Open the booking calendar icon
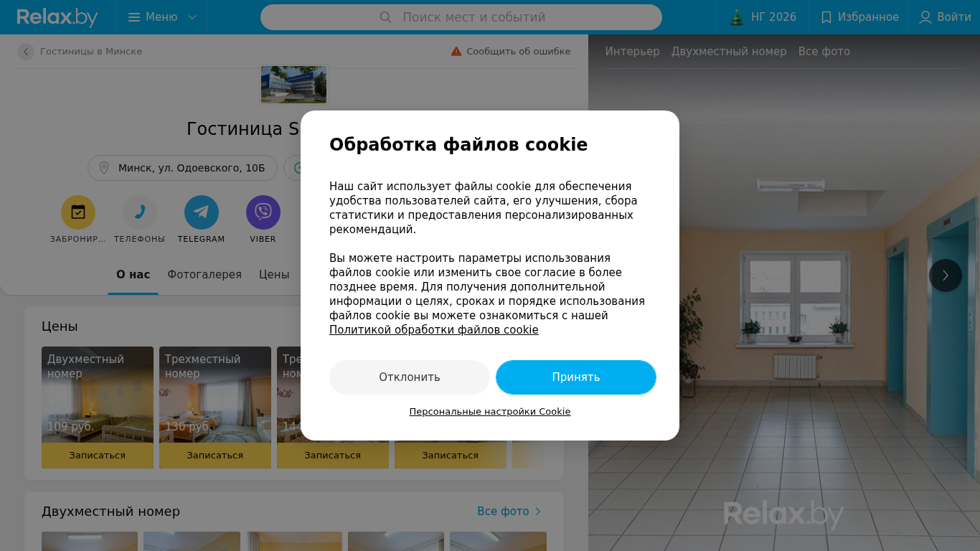Screen dimensions: 980x551 78,212
